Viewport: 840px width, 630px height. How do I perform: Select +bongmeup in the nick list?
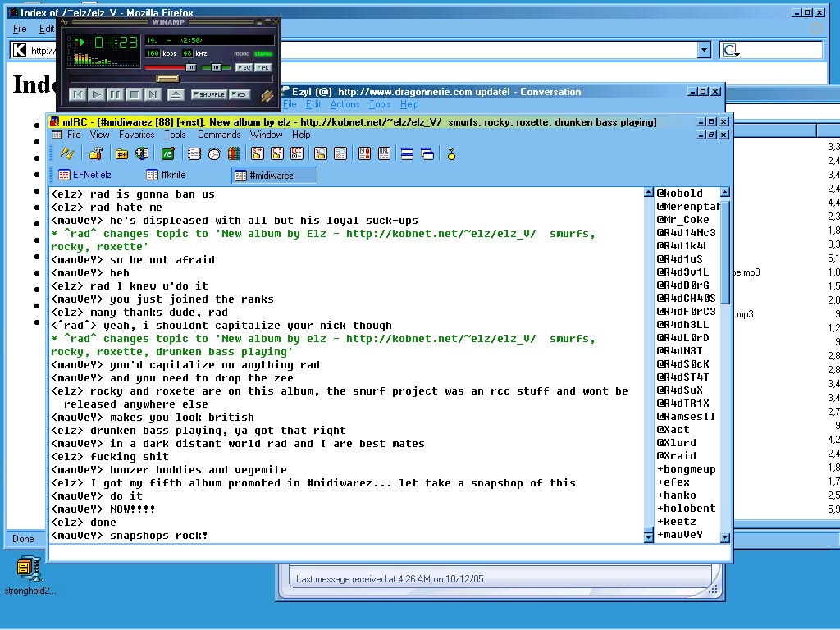tap(686, 468)
